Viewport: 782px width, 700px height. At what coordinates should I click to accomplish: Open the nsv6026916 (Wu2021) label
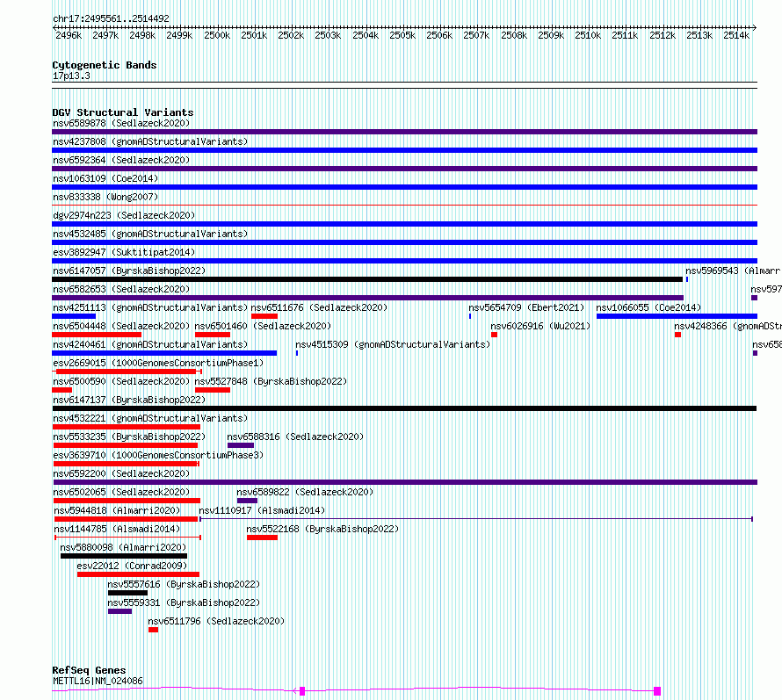(x=540, y=326)
